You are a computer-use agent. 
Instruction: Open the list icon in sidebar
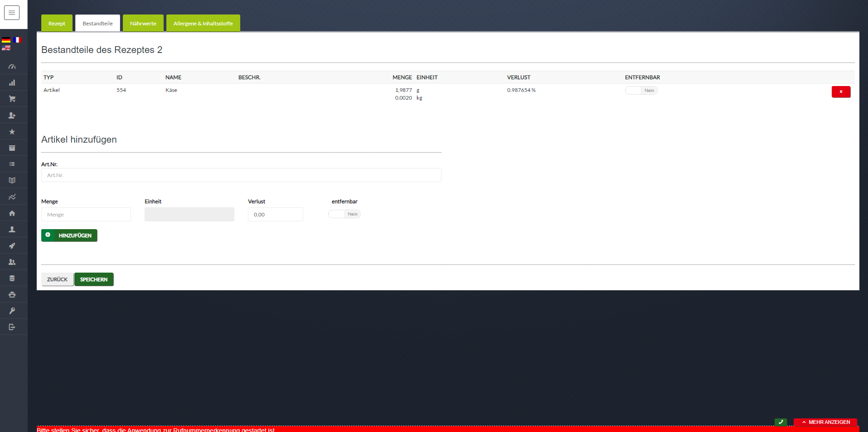pyautogui.click(x=12, y=164)
